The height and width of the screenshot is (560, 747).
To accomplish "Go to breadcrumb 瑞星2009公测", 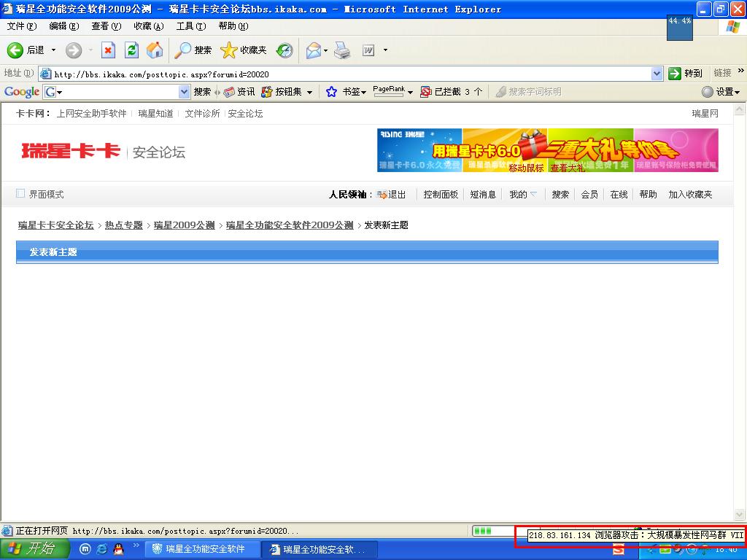I will [185, 225].
